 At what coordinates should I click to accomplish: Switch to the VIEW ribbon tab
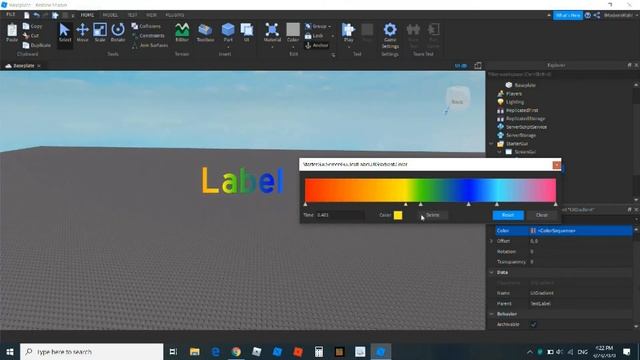point(151,15)
